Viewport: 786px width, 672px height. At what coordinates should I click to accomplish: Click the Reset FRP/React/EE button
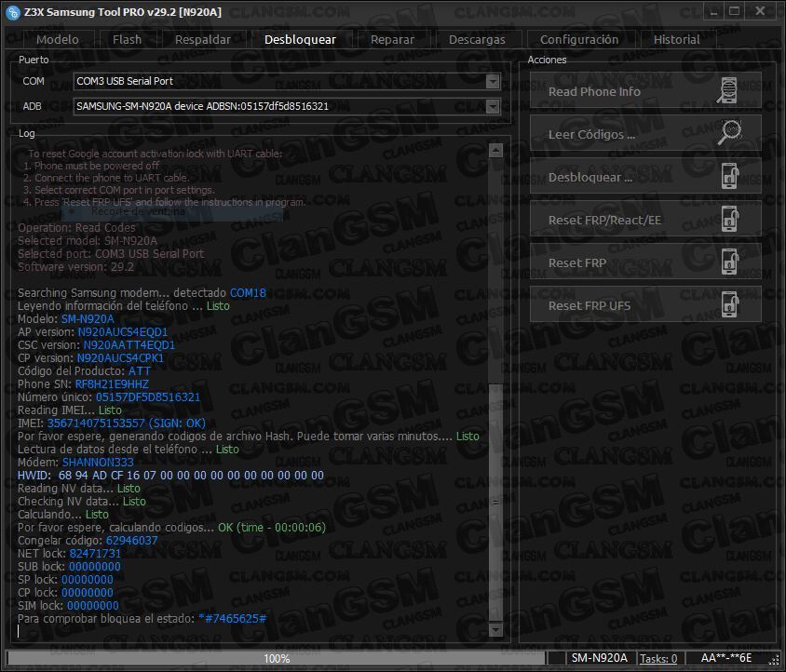pyautogui.click(x=645, y=219)
